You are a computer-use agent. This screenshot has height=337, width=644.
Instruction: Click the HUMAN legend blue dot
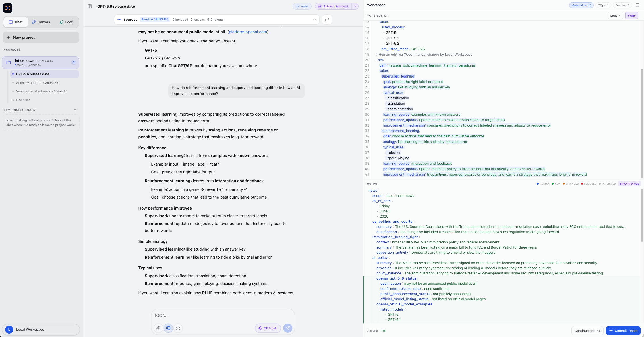click(x=538, y=184)
